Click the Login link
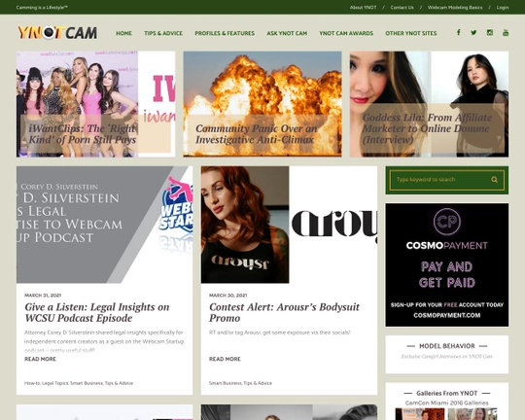The width and height of the screenshot is (525, 420). click(503, 8)
